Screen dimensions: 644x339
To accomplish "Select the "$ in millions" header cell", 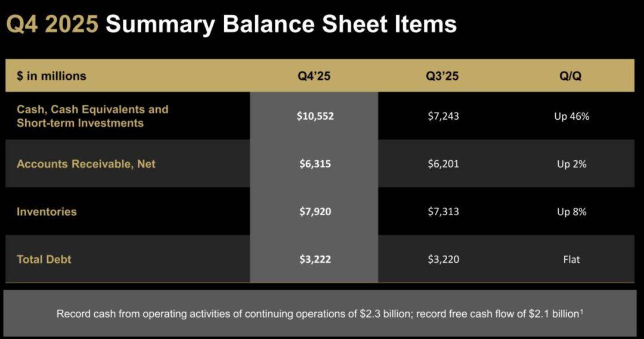I will pyautogui.click(x=52, y=76).
